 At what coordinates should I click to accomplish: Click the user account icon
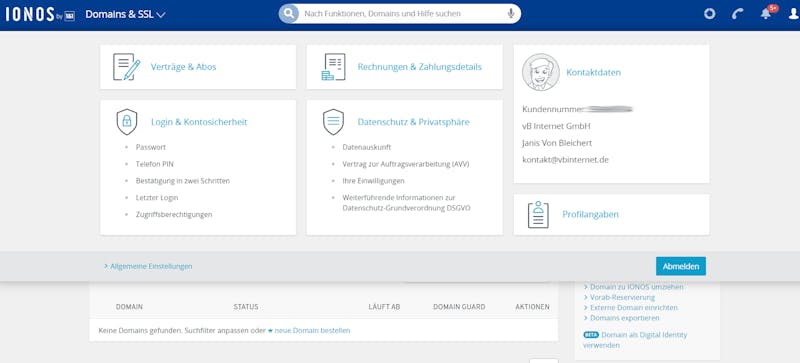[793, 14]
